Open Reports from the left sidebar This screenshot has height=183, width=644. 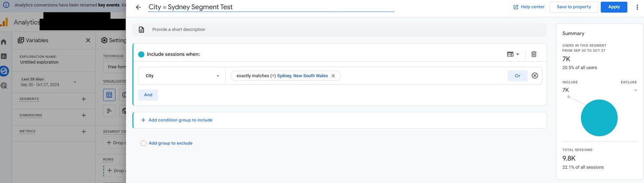coord(4,56)
